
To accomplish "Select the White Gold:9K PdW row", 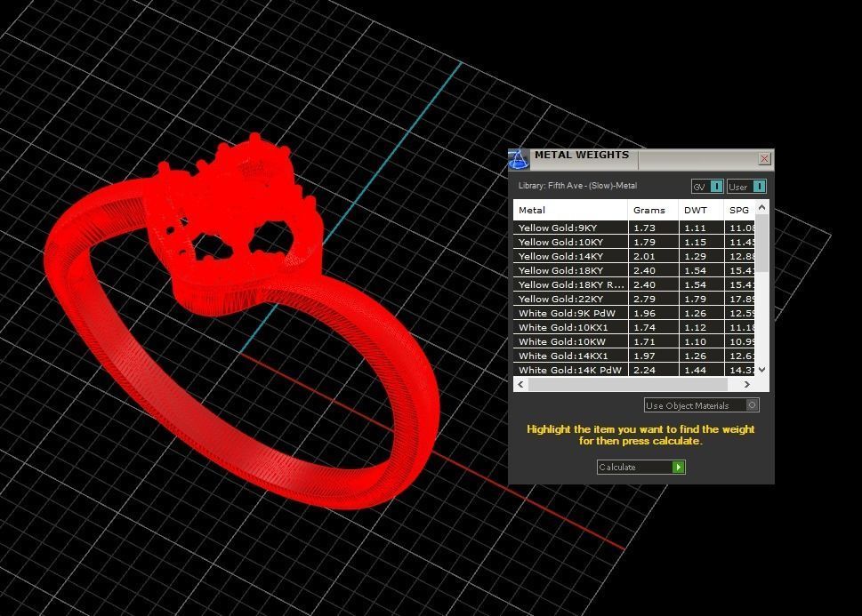I will 634,313.
